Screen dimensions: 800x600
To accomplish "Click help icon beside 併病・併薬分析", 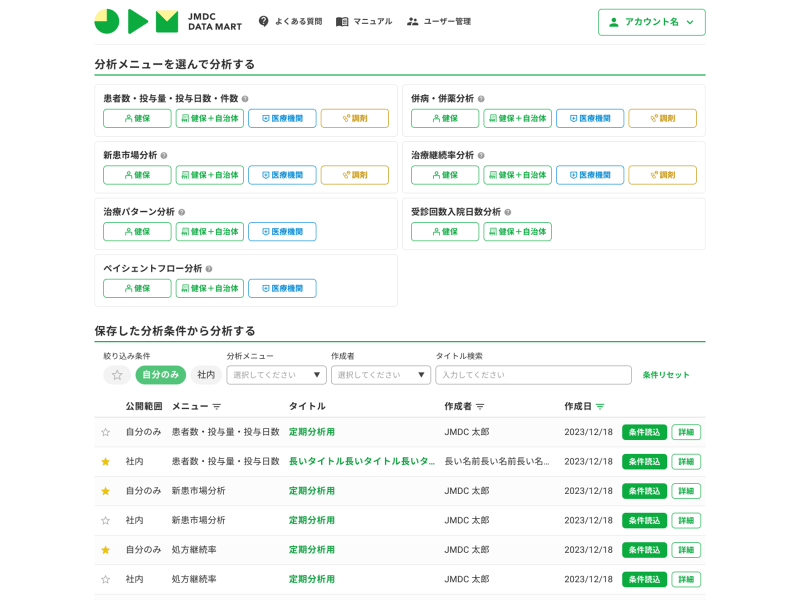I will pos(481,99).
